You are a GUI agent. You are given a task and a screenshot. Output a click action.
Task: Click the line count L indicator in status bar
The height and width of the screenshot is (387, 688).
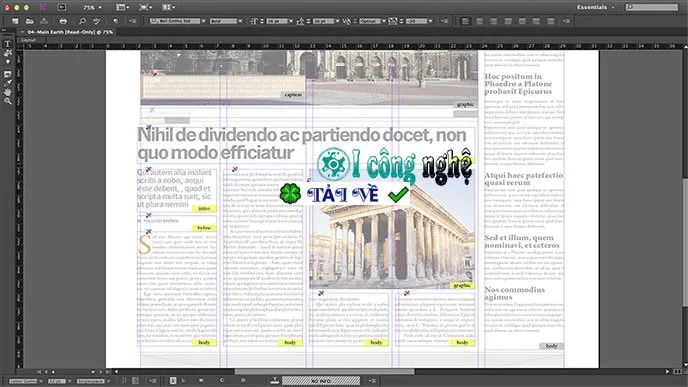point(183,380)
